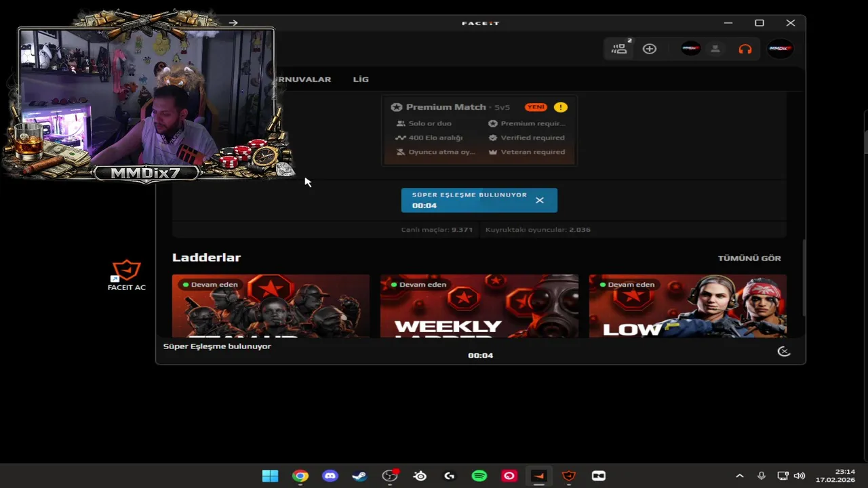Click the 00:04 timer in the bottom bar
Viewport: 868px width, 488px height.
pos(480,355)
